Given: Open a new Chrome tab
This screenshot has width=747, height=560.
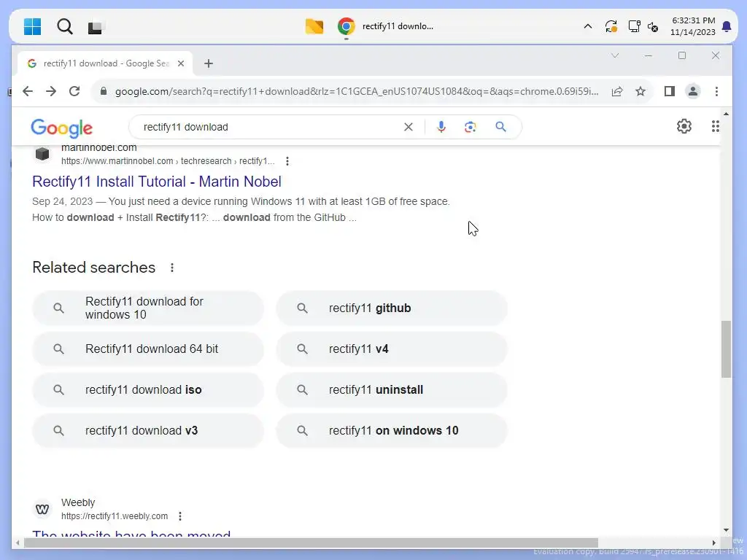Looking at the screenshot, I should [208, 63].
